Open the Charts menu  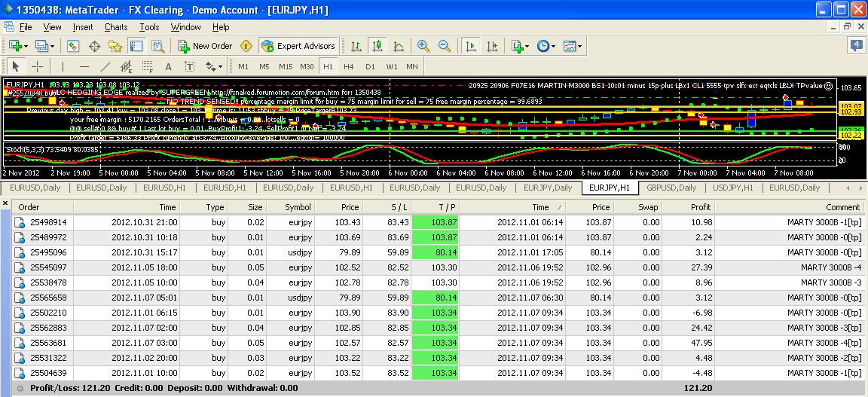pos(116,26)
